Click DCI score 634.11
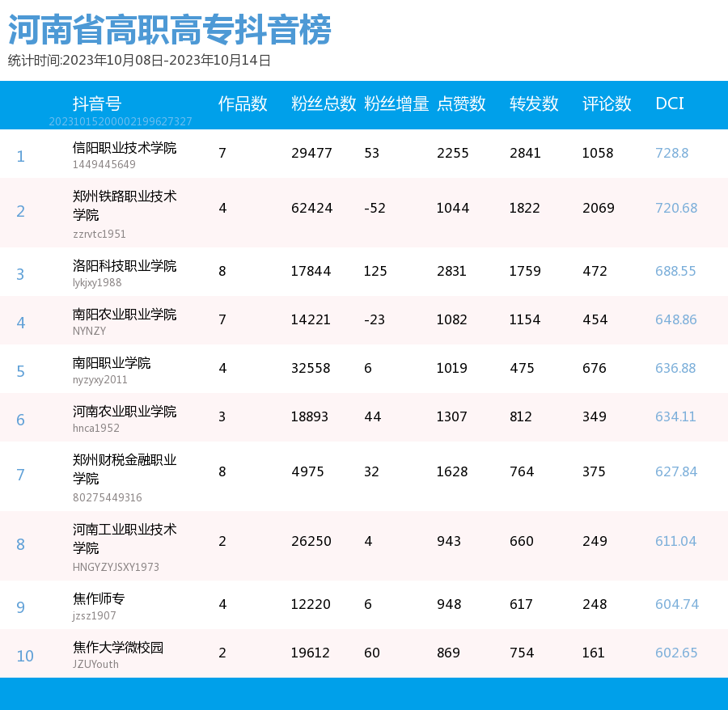 click(x=675, y=416)
